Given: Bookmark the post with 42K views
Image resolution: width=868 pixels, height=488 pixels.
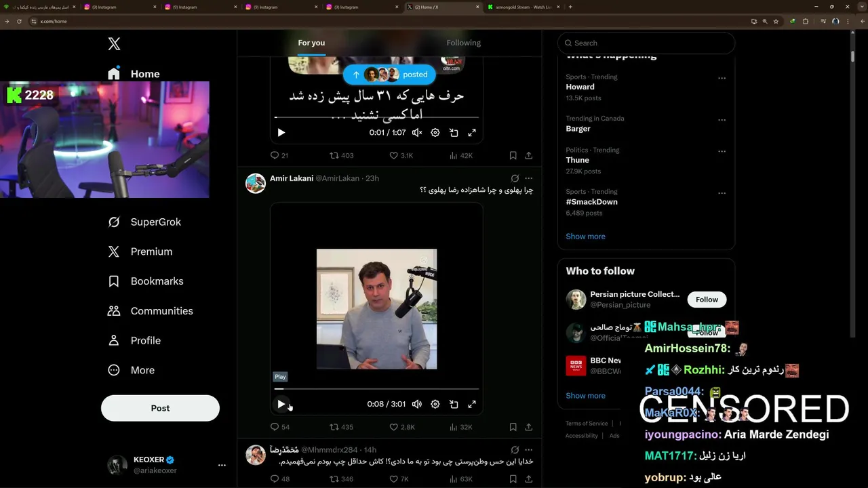Looking at the screenshot, I should pos(513,155).
